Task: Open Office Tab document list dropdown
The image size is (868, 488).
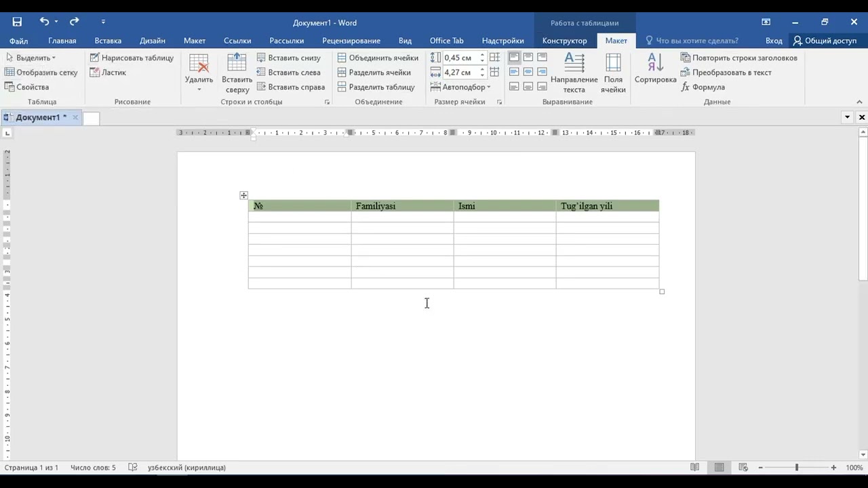Action: tap(847, 117)
